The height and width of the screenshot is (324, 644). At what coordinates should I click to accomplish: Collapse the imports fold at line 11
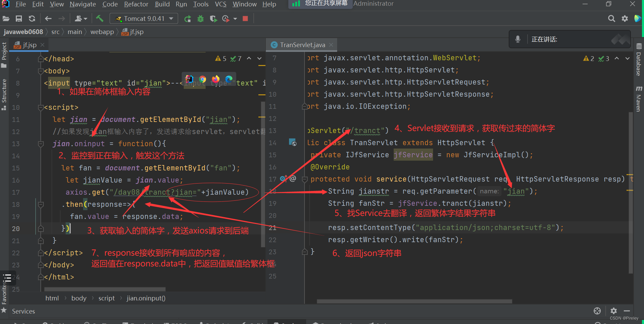tap(305, 106)
